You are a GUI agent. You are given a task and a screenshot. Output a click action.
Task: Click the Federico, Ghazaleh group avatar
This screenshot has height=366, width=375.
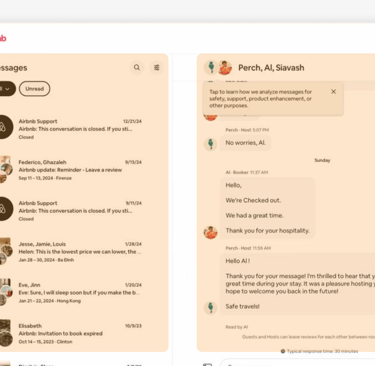click(x=5, y=169)
